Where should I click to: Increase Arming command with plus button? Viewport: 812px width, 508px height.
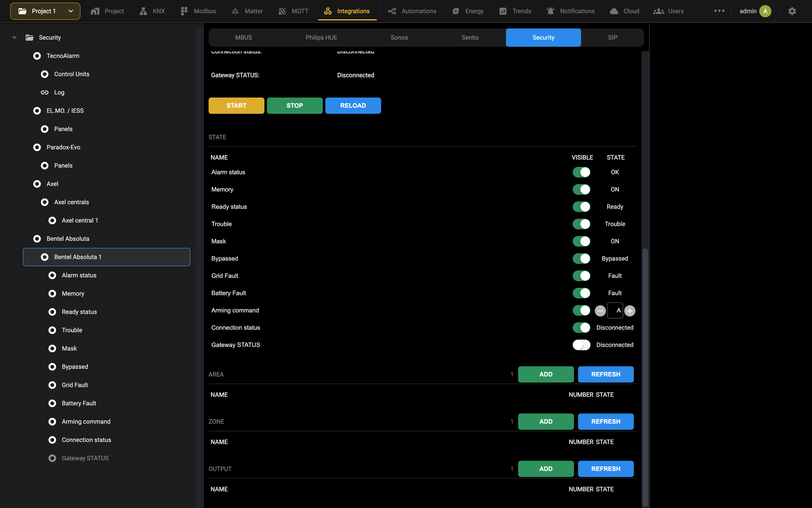point(630,311)
